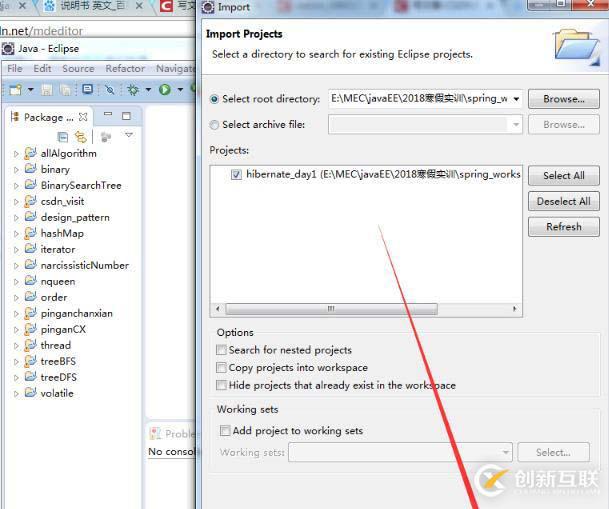
Task: Click the Package Explorer tab icon
Action: 15,116
